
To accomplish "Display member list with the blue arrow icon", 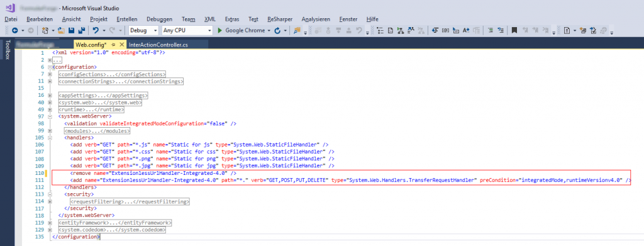I will click(435, 30).
